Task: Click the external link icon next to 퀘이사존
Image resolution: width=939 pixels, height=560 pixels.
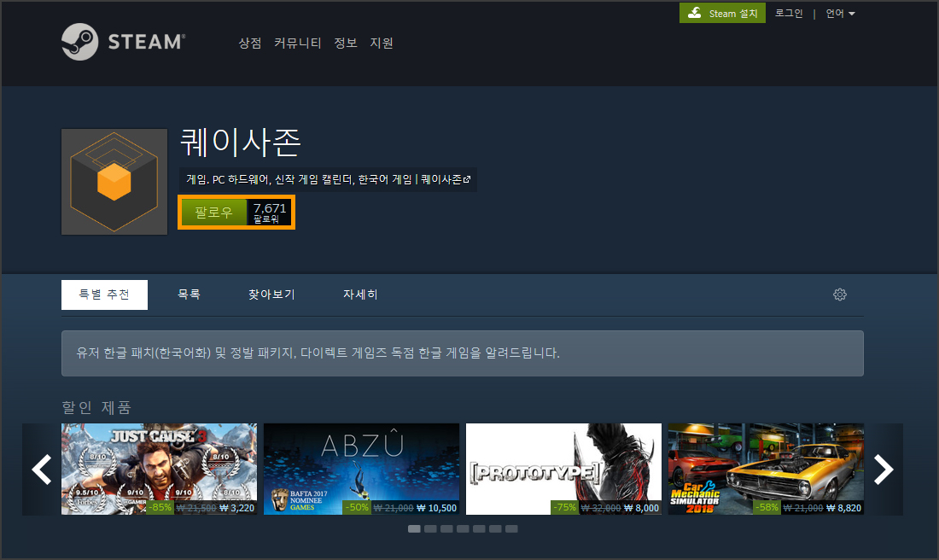Action: (x=467, y=179)
